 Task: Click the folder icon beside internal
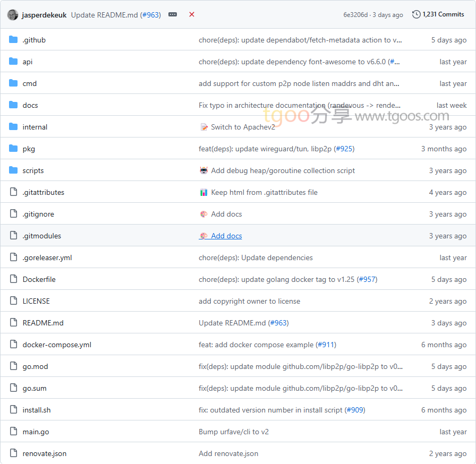pyautogui.click(x=13, y=127)
